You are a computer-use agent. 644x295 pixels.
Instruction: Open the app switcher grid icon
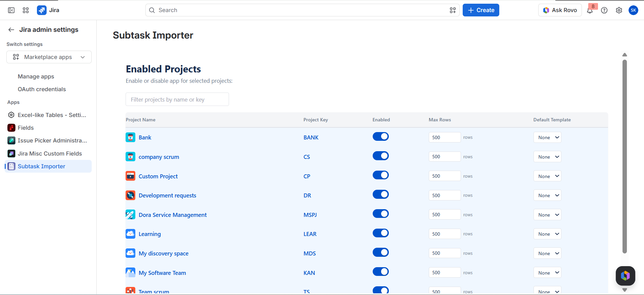(26, 10)
